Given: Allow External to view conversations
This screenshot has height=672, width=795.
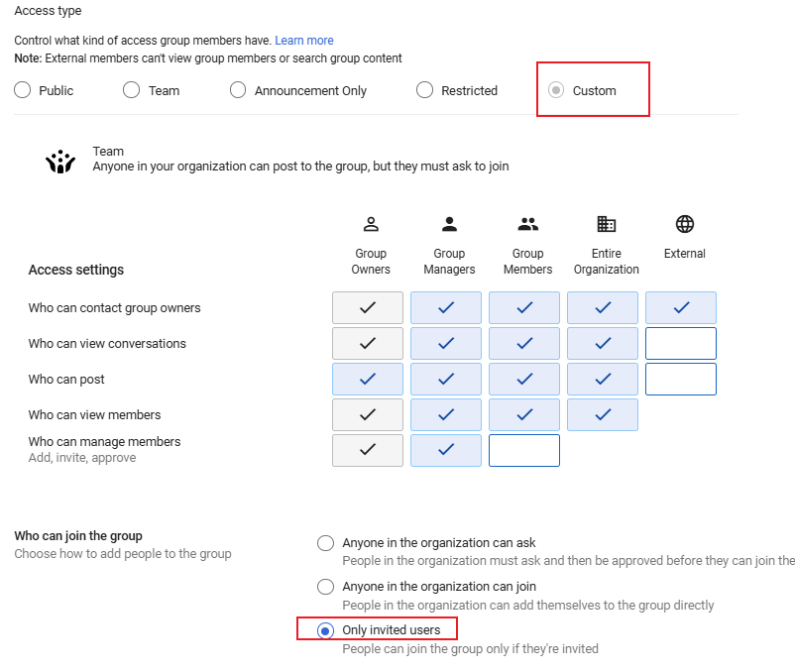Looking at the screenshot, I should pyautogui.click(x=681, y=344).
